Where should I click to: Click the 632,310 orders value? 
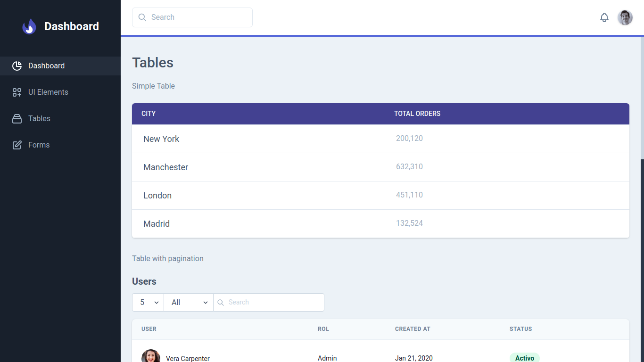click(x=409, y=167)
